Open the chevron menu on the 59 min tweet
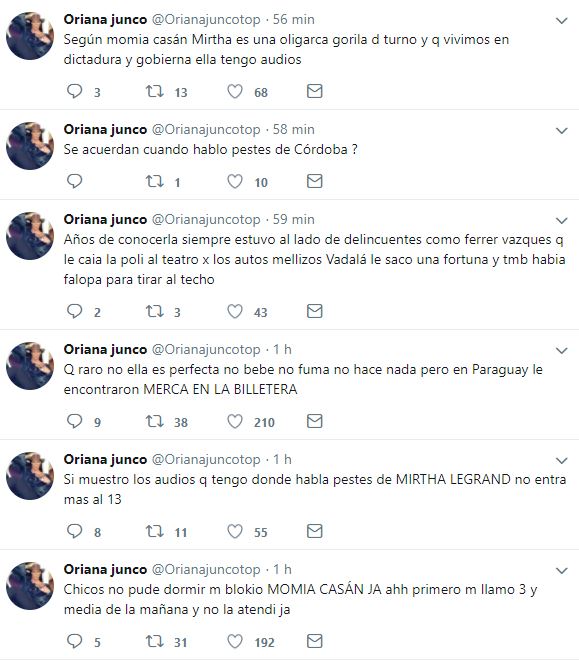 (x=561, y=221)
